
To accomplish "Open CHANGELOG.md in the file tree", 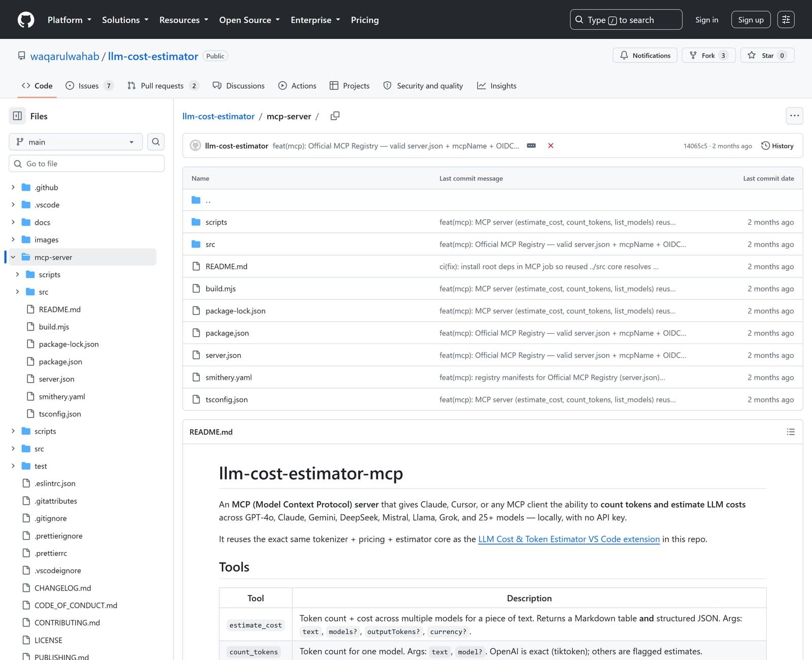I will (63, 588).
